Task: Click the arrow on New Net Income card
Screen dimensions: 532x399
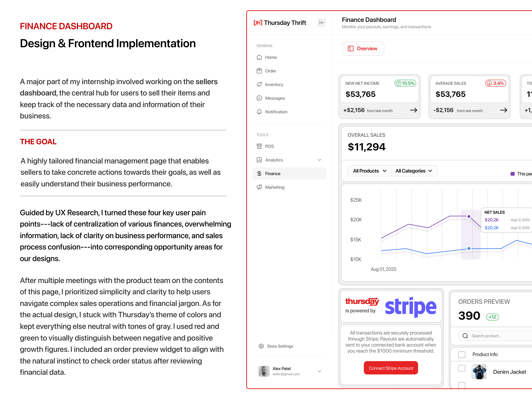Action: [413, 110]
